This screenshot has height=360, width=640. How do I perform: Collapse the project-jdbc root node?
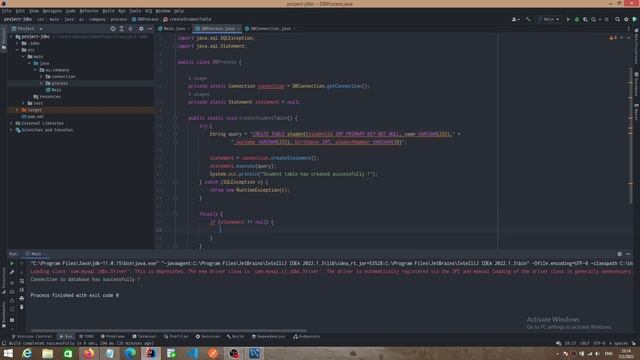coord(11,37)
